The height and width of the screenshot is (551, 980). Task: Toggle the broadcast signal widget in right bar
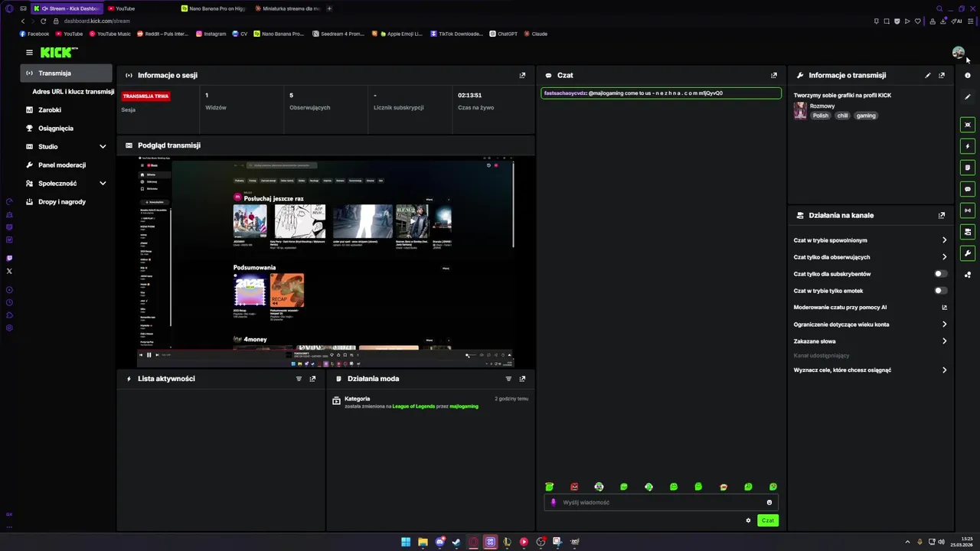968,210
